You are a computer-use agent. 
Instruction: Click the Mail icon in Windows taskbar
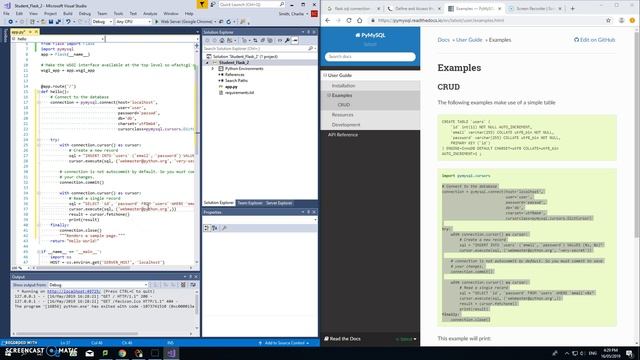click(x=90, y=353)
